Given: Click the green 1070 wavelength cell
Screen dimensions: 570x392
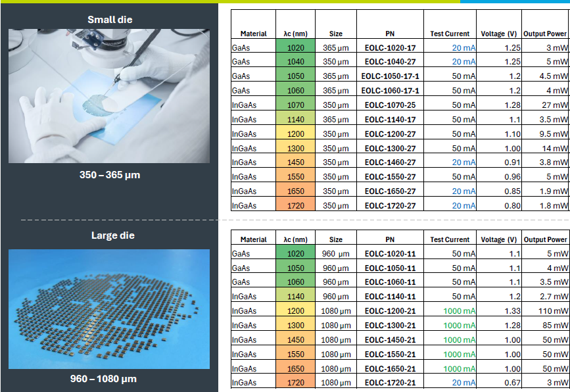Looking at the screenshot, I should click(296, 103).
